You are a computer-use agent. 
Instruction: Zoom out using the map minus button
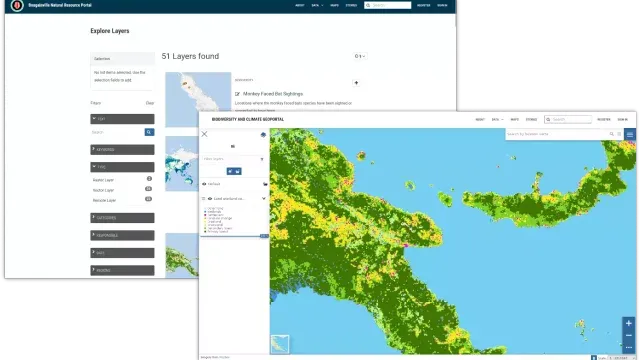click(629, 336)
